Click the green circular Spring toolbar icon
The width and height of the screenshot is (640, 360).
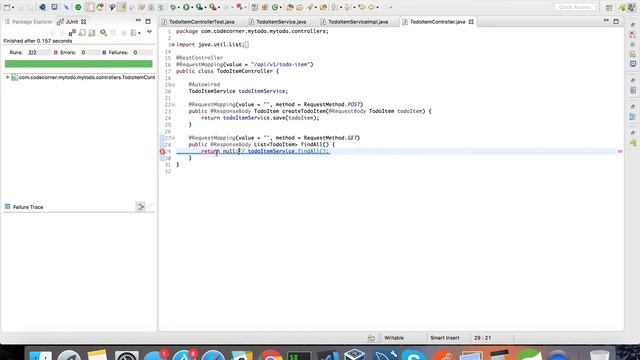click(78, 7)
